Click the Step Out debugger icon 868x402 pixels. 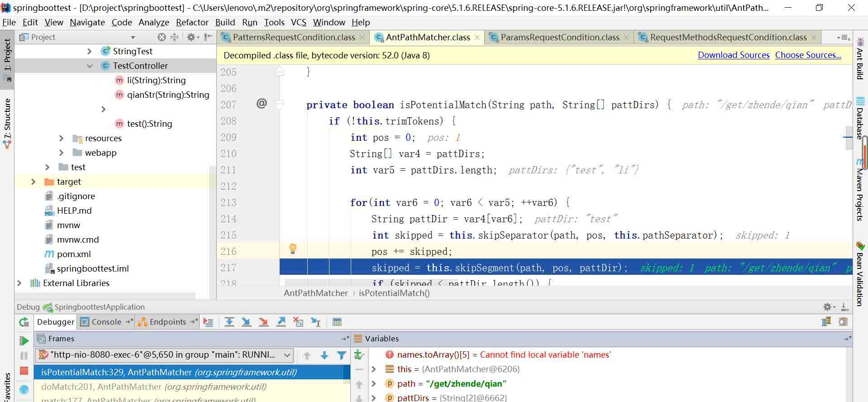point(281,322)
